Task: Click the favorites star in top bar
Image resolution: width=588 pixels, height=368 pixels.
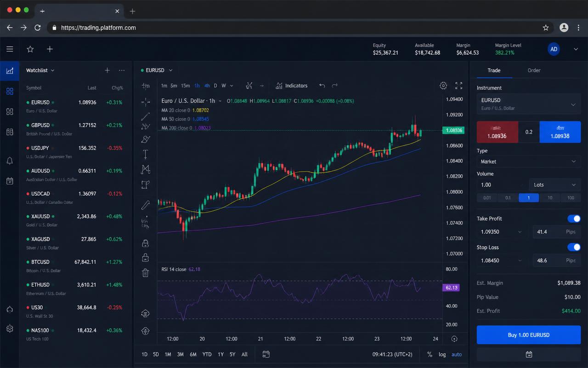Action: coord(30,49)
